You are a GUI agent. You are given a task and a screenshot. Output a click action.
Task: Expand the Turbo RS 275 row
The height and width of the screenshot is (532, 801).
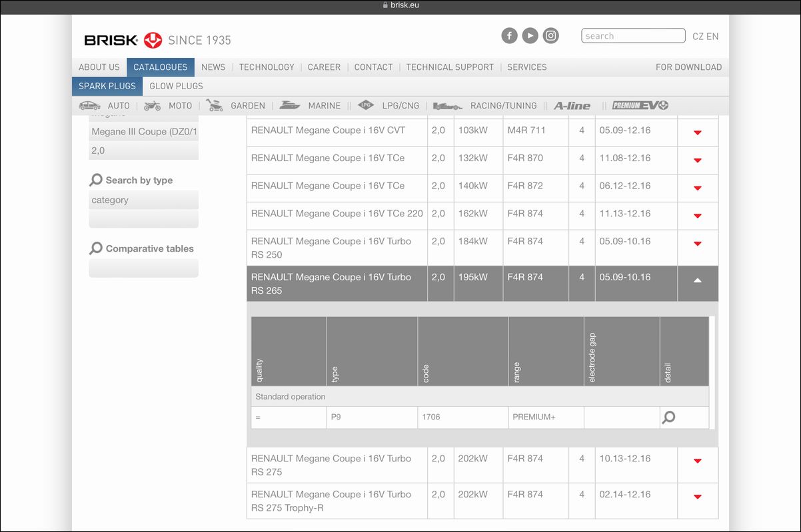pos(698,461)
